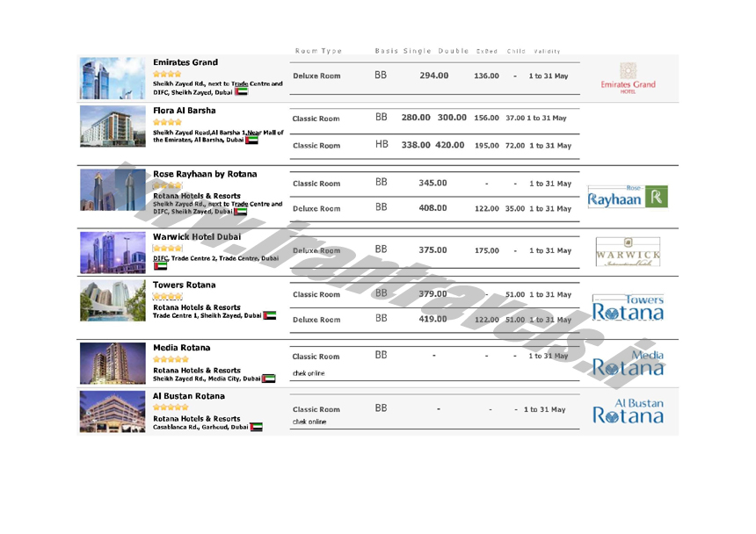Click the UAE flag in Emirates Grand address
Screen dimensions: 756x534
pos(242,91)
